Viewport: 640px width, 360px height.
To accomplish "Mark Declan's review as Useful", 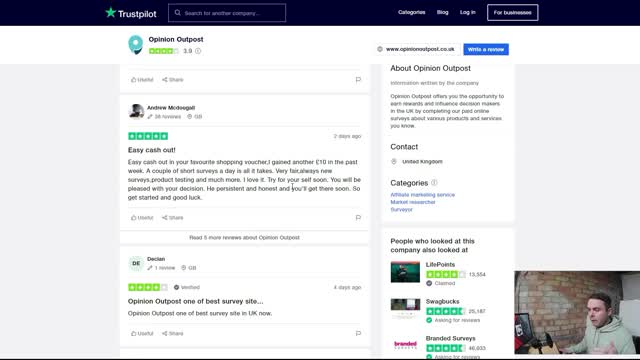I will pyautogui.click(x=142, y=333).
